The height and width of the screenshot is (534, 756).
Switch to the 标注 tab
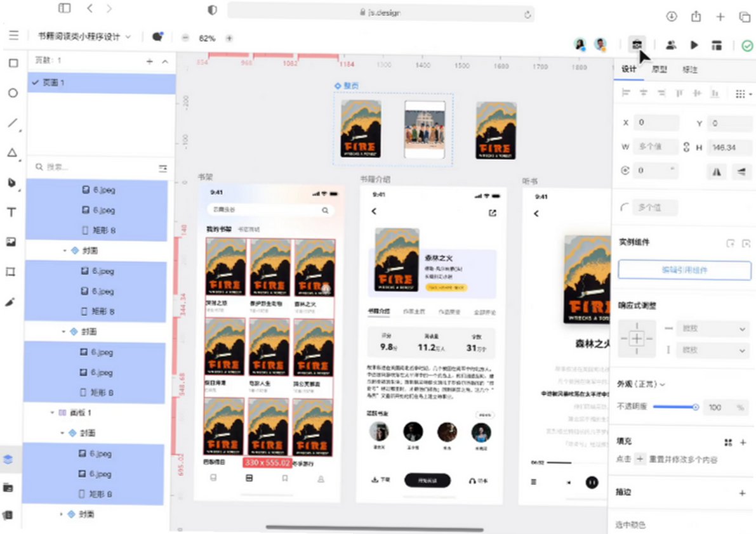point(690,70)
